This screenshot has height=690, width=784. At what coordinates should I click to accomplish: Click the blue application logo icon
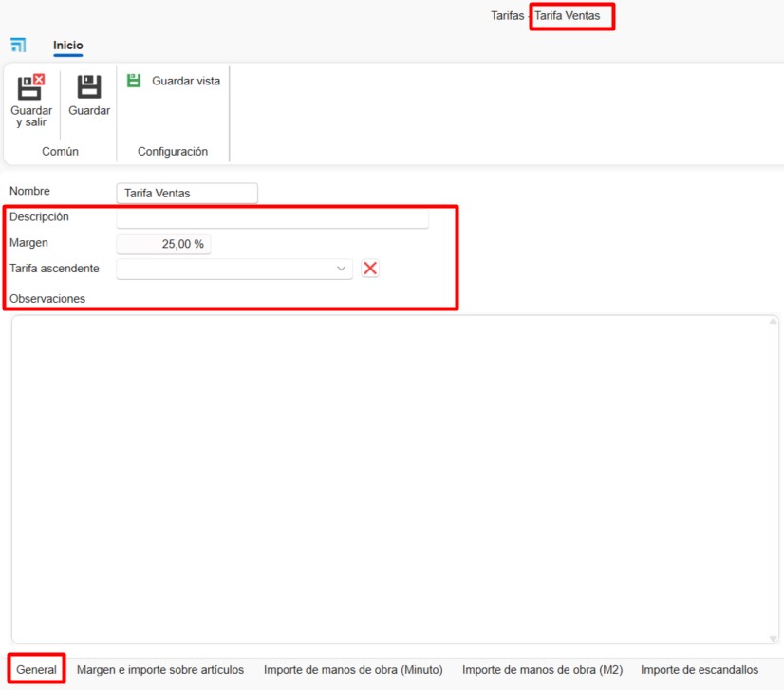(x=18, y=46)
